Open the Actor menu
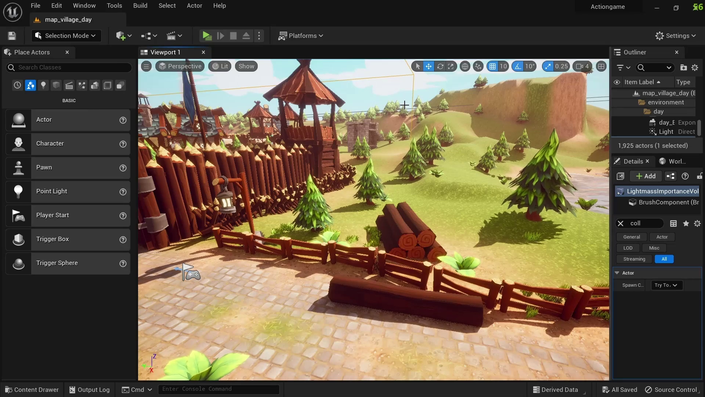 (194, 5)
